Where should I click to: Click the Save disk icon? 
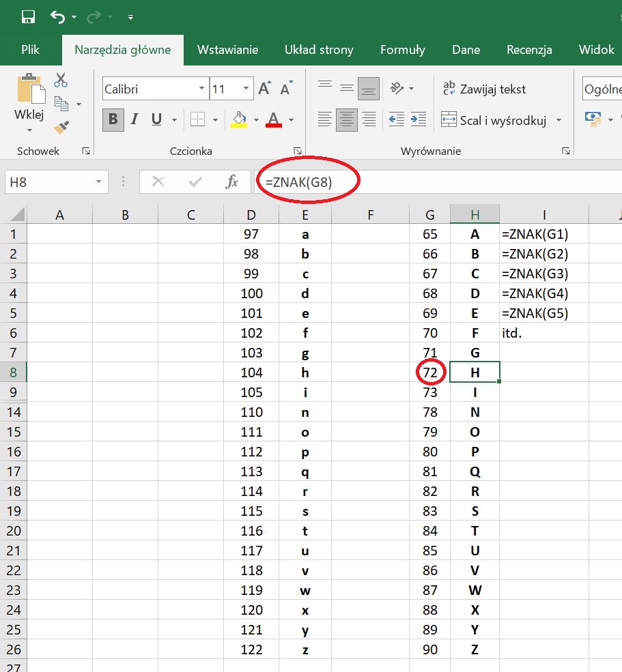pyautogui.click(x=28, y=17)
